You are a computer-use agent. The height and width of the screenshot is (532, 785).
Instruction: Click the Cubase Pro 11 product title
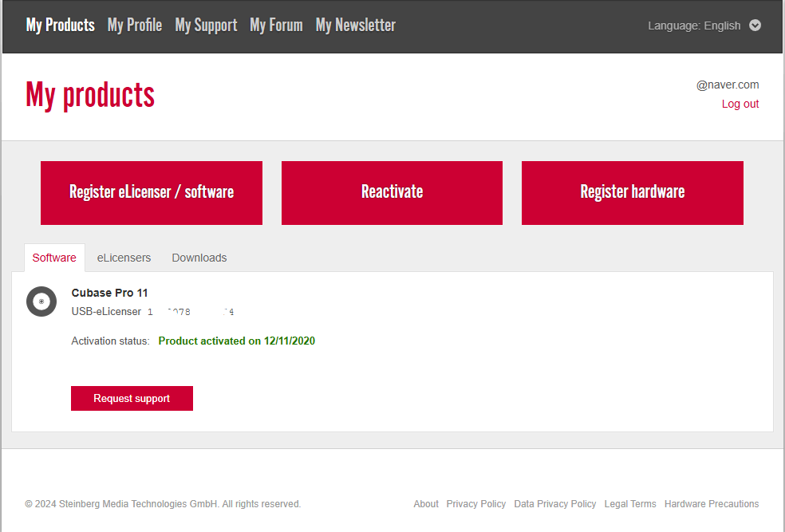pyautogui.click(x=109, y=293)
